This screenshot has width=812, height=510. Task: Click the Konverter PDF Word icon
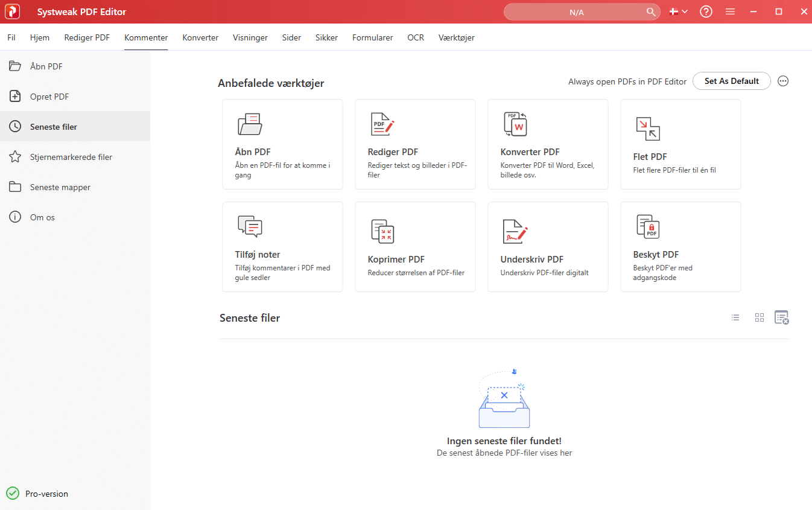tap(516, 124)
